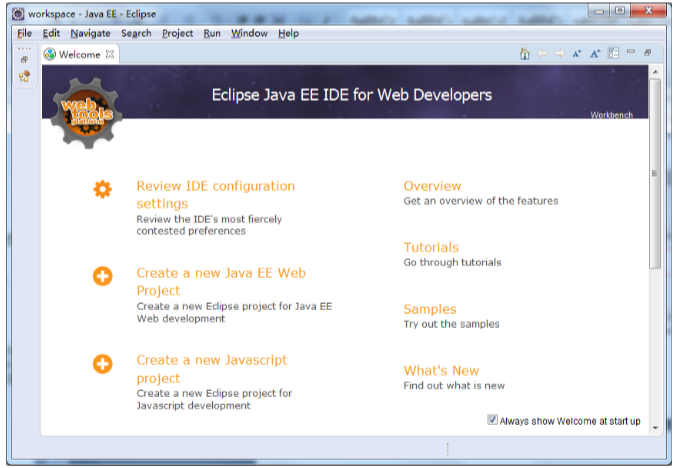Click 'Web development' description text
677x468 pixels.
[x=180, y=319]
